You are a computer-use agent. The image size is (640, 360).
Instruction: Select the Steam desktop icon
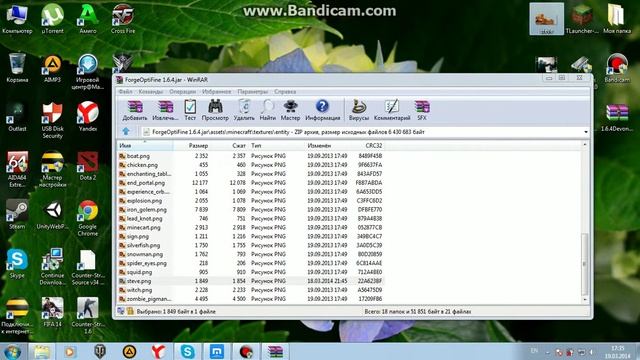point(17,215)
